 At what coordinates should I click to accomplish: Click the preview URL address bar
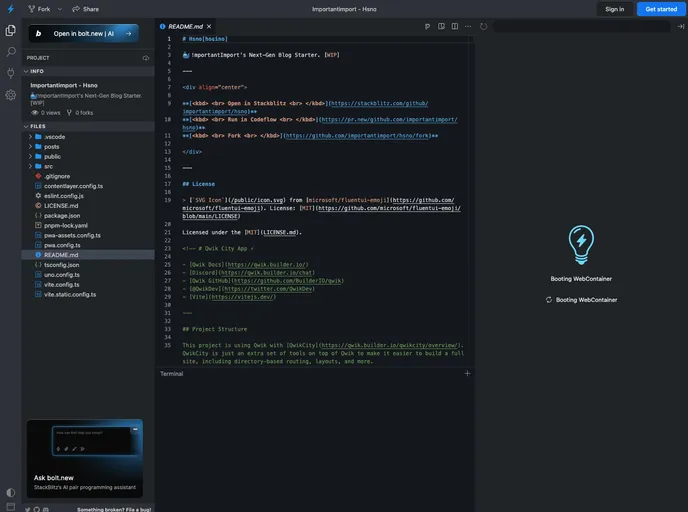pyautogui.click(x=581, y=27)
